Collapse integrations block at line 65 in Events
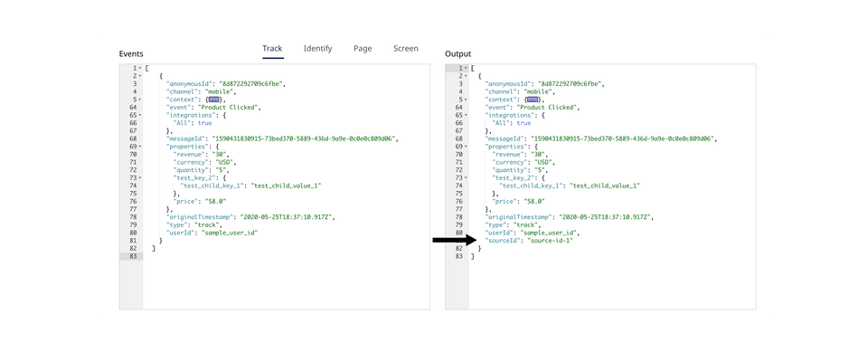868x353 pixels. [140, 115]
